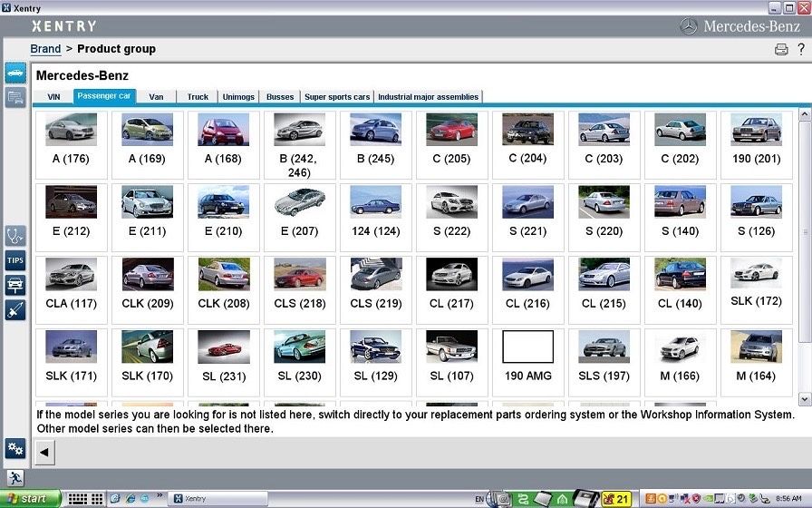
Task: Choose the SL (231) model series
Action: (x=223, y=362)
